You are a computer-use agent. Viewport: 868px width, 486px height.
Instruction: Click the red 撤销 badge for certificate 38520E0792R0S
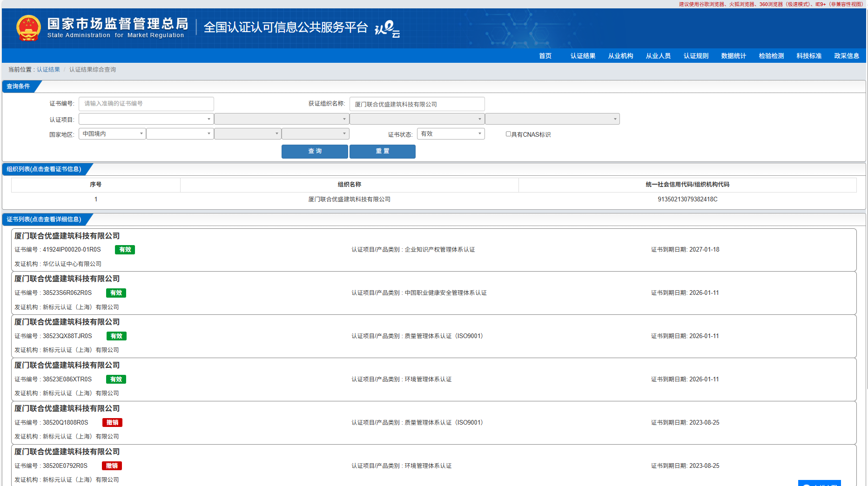pyautogui.click(x=112, y=466)
